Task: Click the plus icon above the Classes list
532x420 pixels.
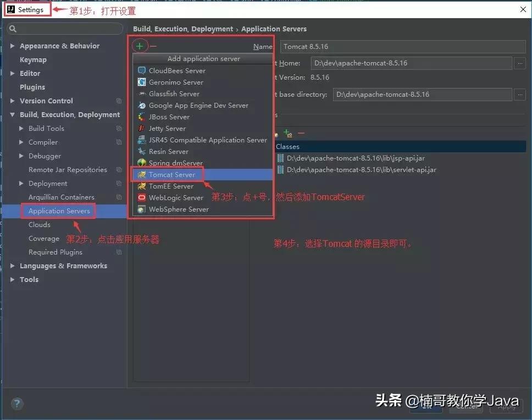Action: click(x=286, y=133)
